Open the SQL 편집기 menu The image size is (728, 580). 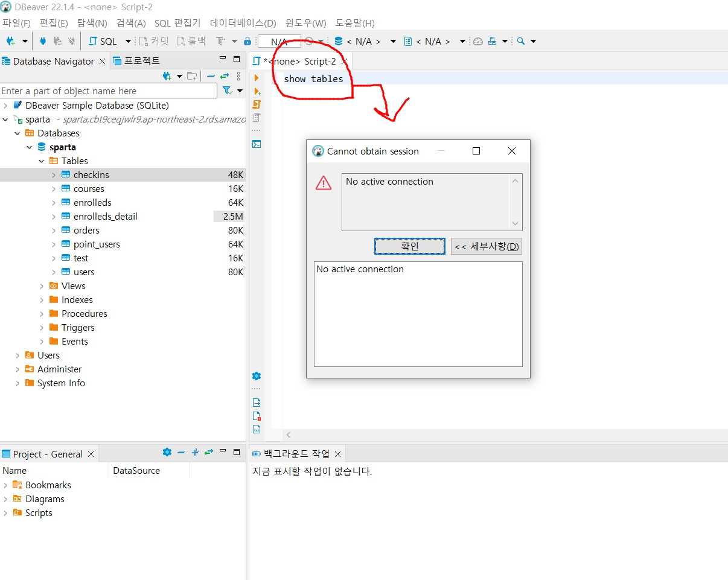click(177, 23)
